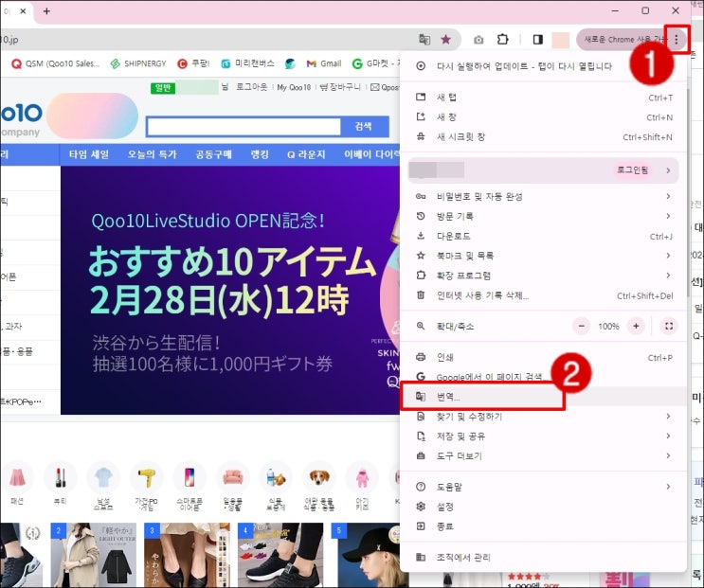Expand 찾기 및 수정하기 submenu
This screenshot has width=704, height=588.
click(x=543, y=417)
